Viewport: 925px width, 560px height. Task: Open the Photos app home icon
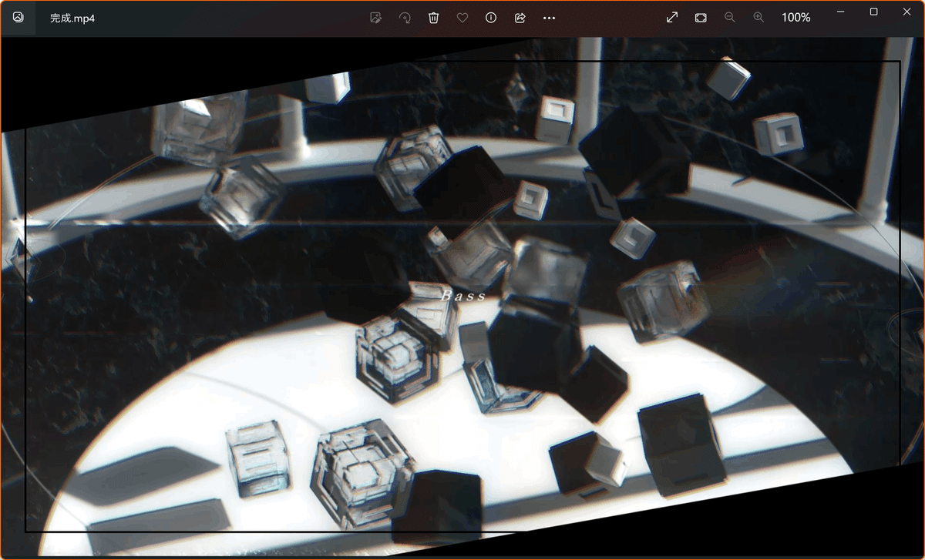click(x=18, y=17)
